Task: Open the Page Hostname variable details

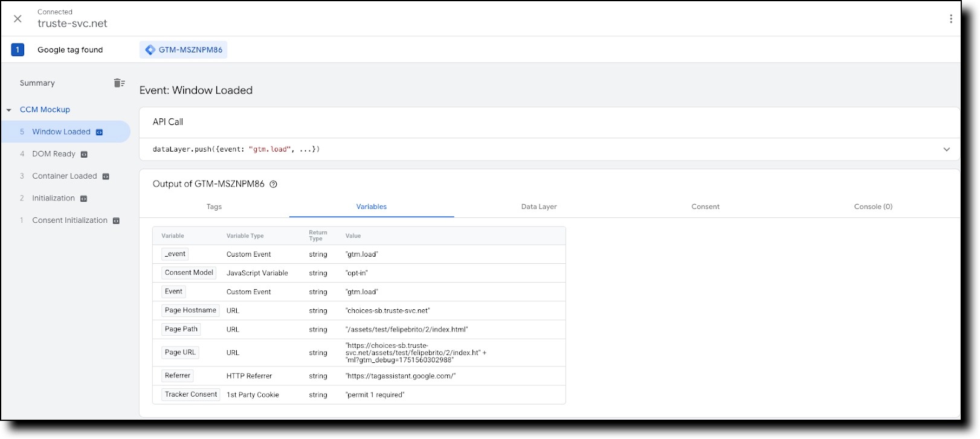Action: 190,310
